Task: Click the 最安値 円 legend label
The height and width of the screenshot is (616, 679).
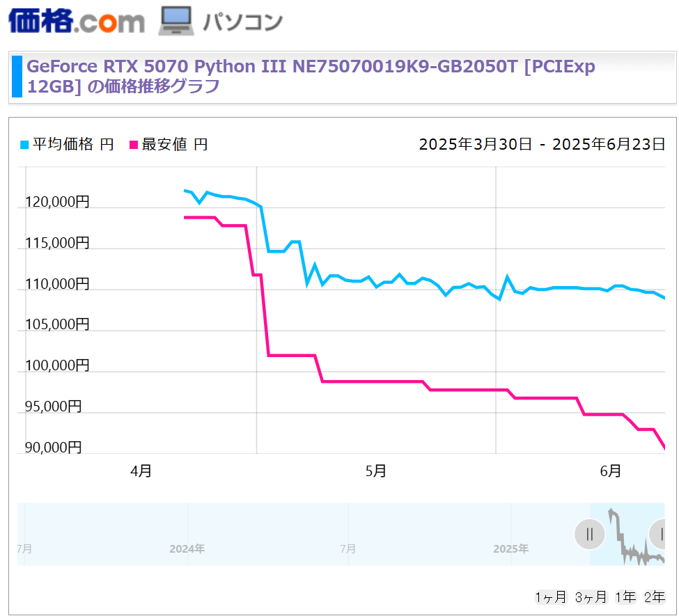Action: tap(175, 144)
